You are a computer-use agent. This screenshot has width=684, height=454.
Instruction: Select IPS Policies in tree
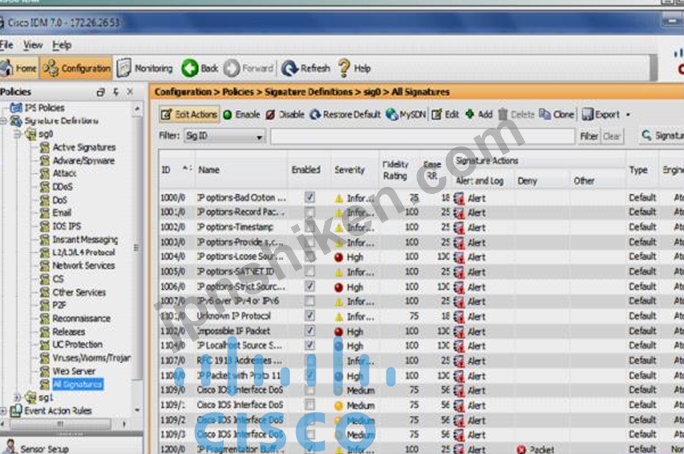coord(44,107)
